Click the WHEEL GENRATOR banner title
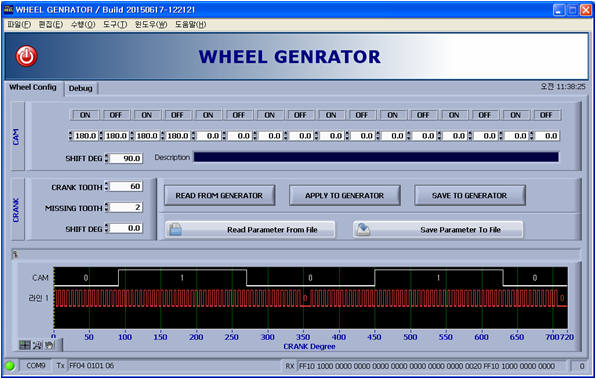Screen dimensions: 596x379 [x=290, y=57]
